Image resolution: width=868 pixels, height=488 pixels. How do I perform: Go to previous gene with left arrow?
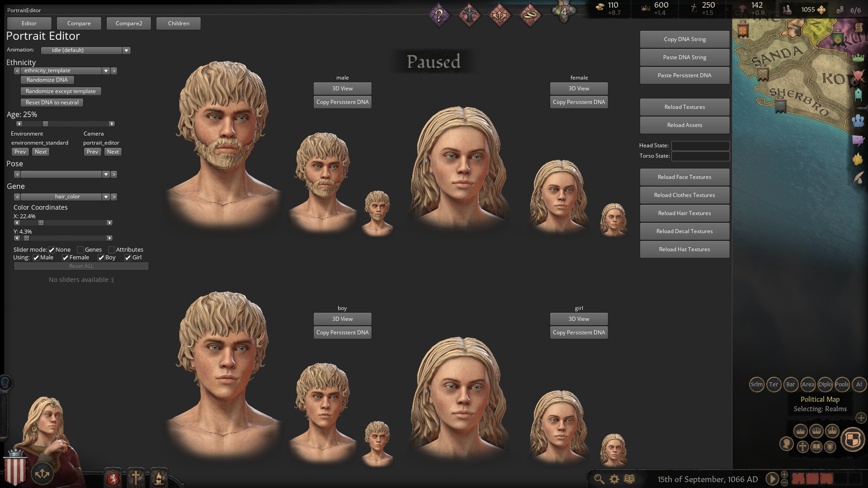17,197
